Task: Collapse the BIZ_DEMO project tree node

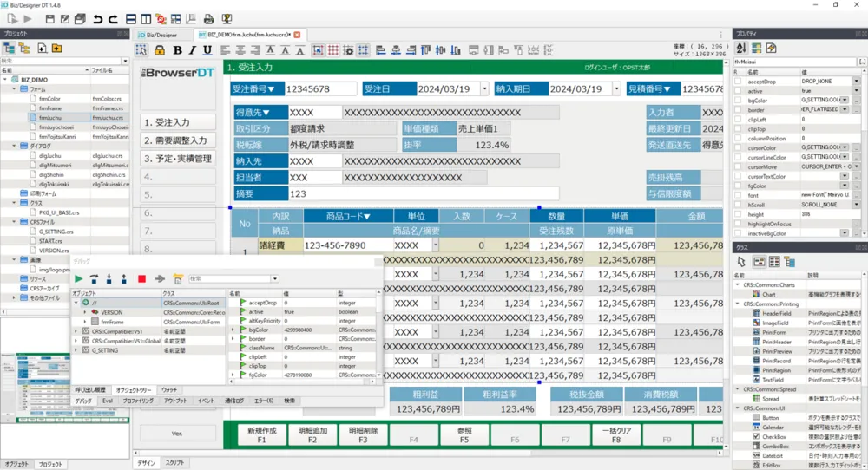Action: 6,79
